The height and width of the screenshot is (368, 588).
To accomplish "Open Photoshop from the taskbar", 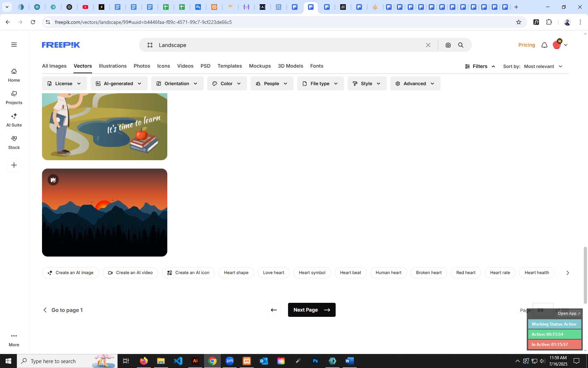I will click(x=315, y=361).
